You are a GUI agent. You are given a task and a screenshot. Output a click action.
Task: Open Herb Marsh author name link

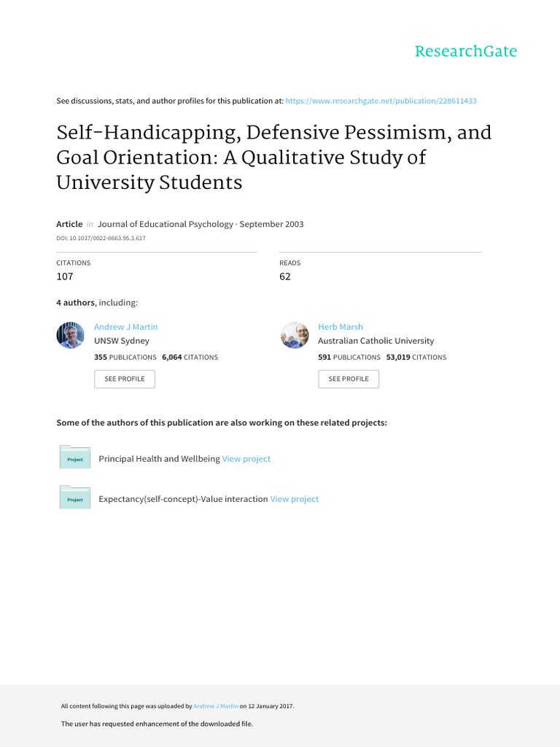click(340, 327)
